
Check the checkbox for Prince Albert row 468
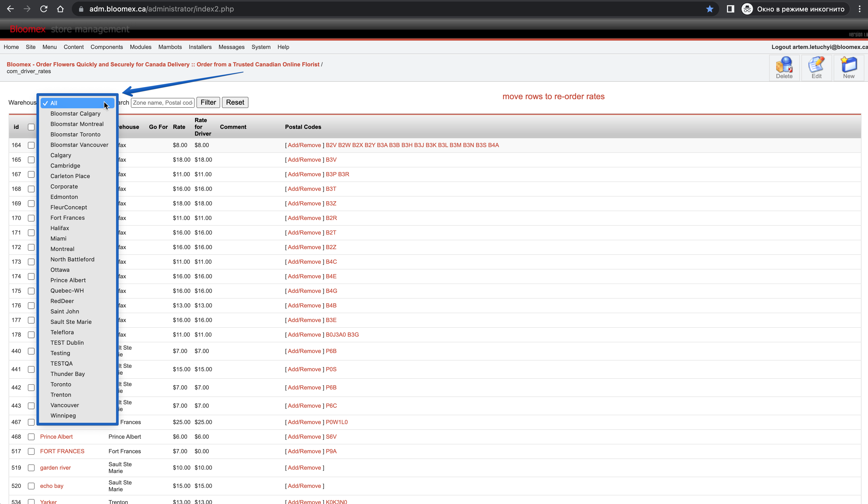point(31,437)
